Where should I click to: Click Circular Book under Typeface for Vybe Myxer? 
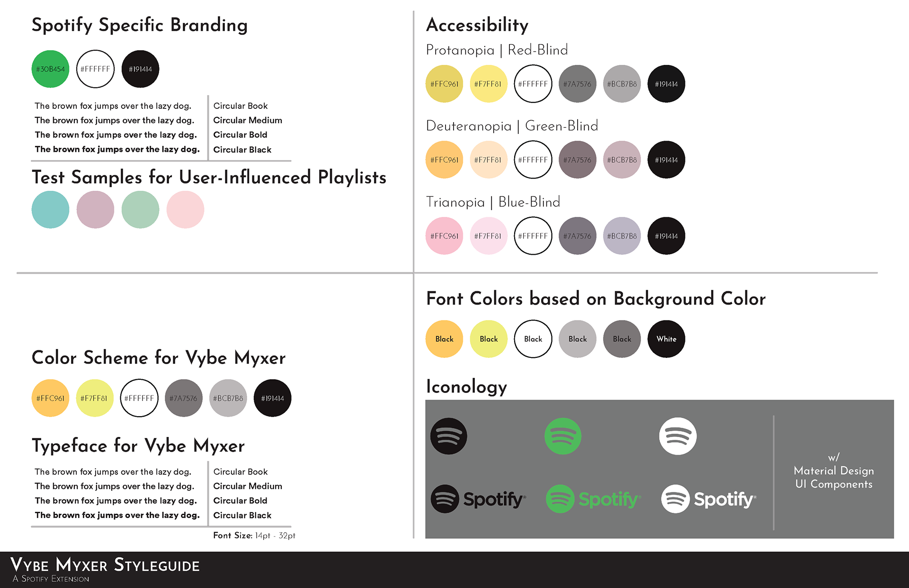tap(241, 472)
